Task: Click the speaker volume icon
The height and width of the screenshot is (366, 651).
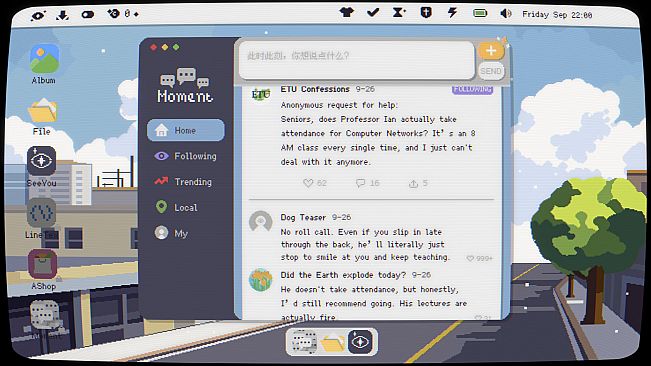Action: click(x=506, y=14)
